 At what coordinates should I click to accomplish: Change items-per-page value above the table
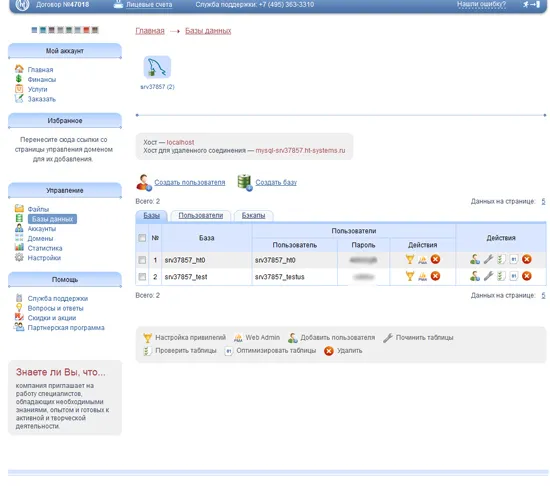[x=543, y=201]
